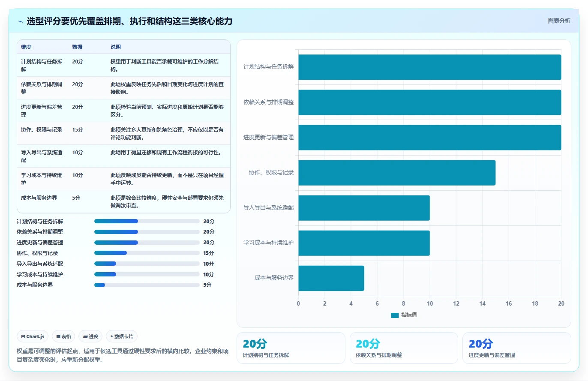Select the 表格 chip
Screen dimensions: 588x381
pyautogui.click(x=64, y=337)
